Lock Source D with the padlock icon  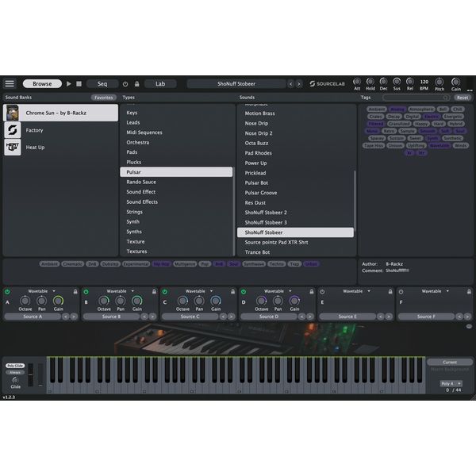(312, 291)
